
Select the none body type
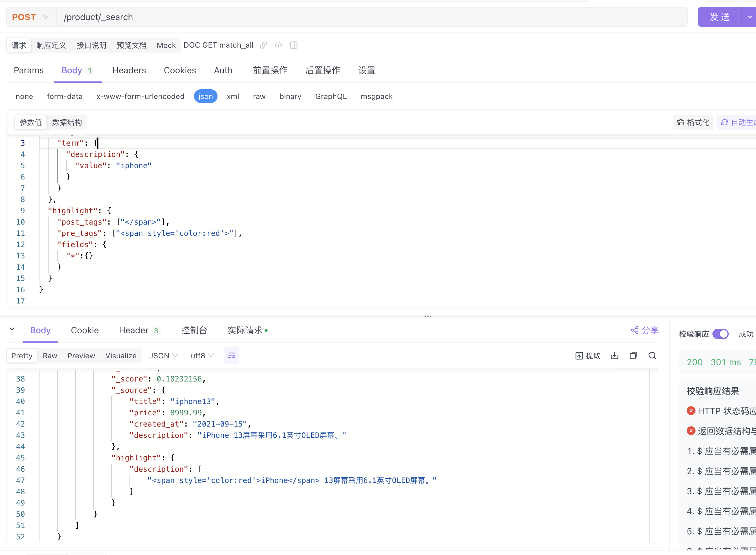click(24, 96)
